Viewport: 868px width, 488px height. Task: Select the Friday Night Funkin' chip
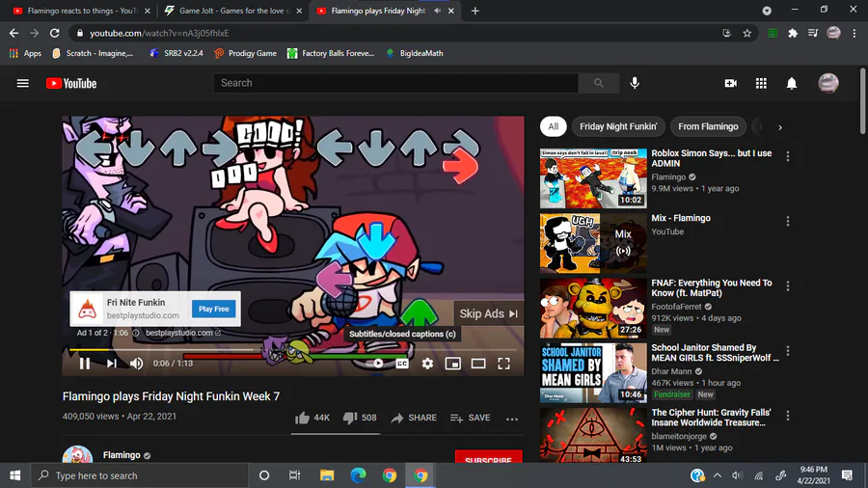coord(618,126)
